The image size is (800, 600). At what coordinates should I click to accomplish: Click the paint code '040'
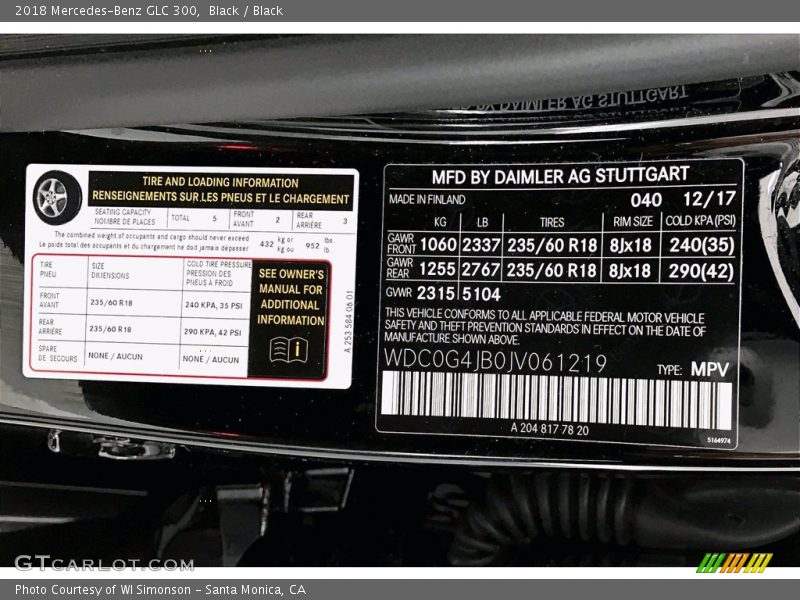point(646,200)
